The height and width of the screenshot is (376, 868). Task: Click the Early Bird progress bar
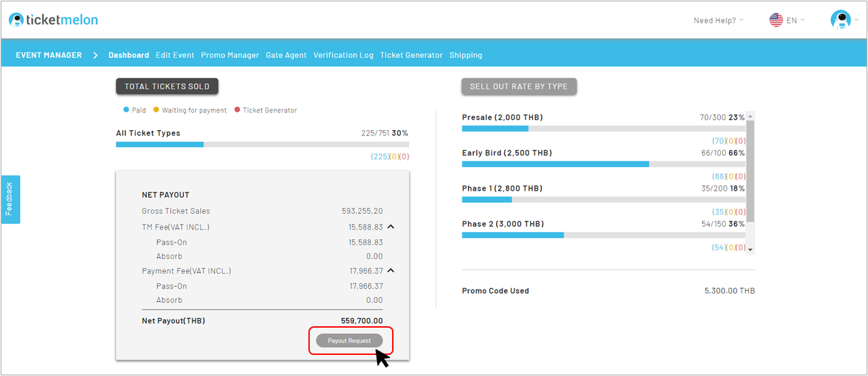pos(603,164)
